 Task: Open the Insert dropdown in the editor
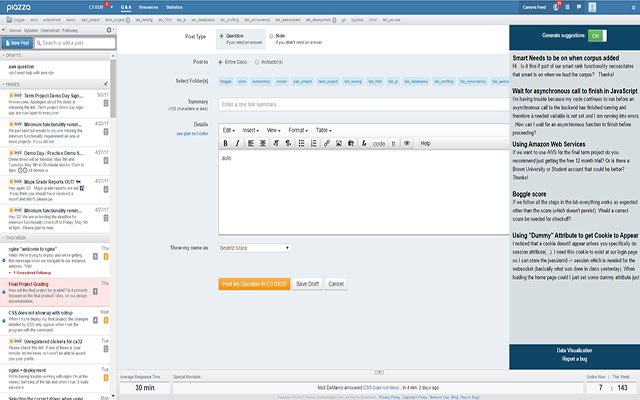251,130
